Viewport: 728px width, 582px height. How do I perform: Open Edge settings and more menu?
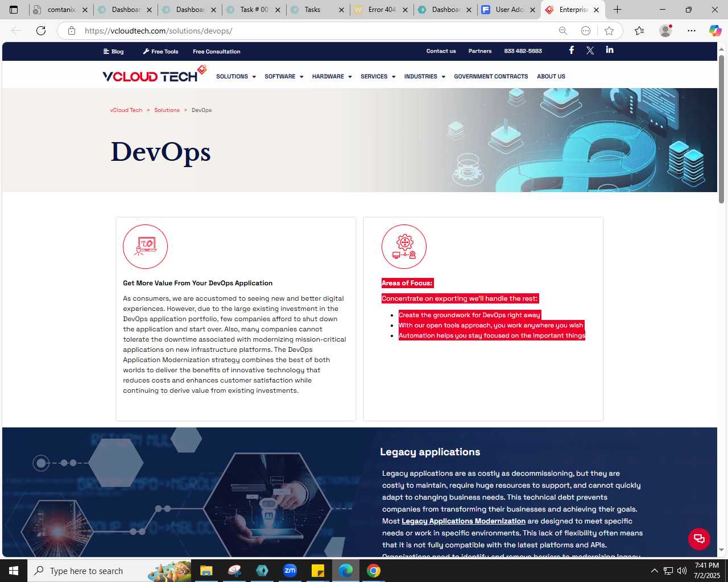(x=692, y=31)
